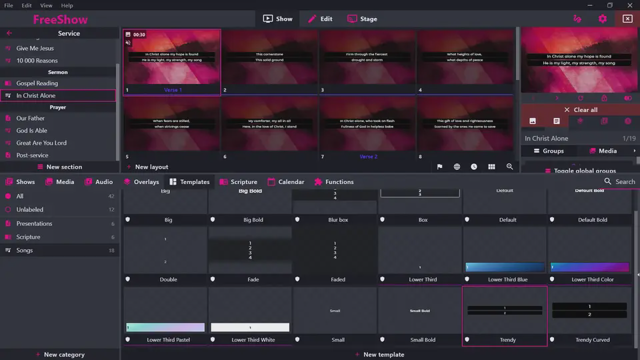Apply the Lower Third Color template
This screenshot has height=360, width=640.
coord(589,255)
